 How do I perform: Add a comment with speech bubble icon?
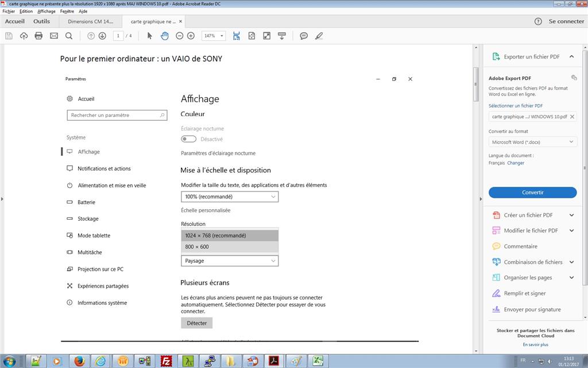point(304,36)
